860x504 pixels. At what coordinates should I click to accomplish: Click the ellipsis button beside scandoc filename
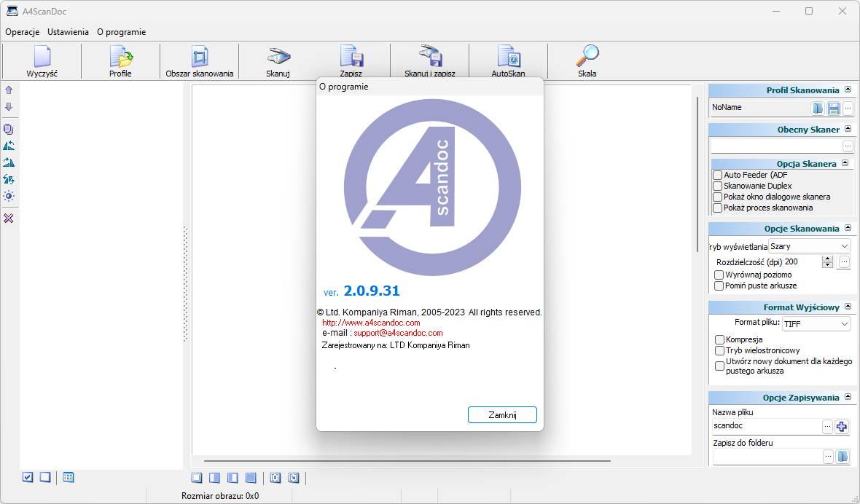[828, 427]
